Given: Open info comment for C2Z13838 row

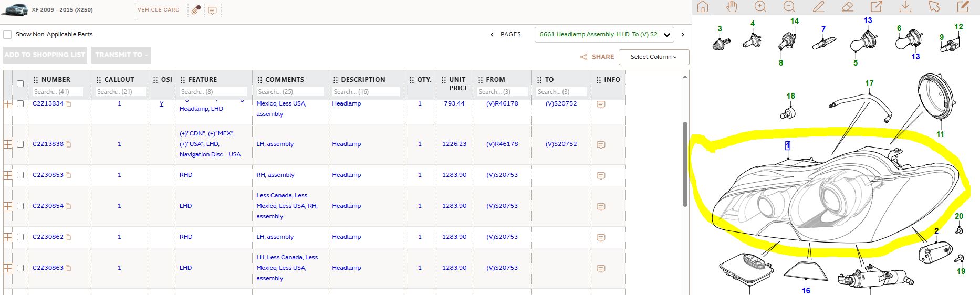Looking at the screenshot, I should pyautogui.click(x=601, y=144).
